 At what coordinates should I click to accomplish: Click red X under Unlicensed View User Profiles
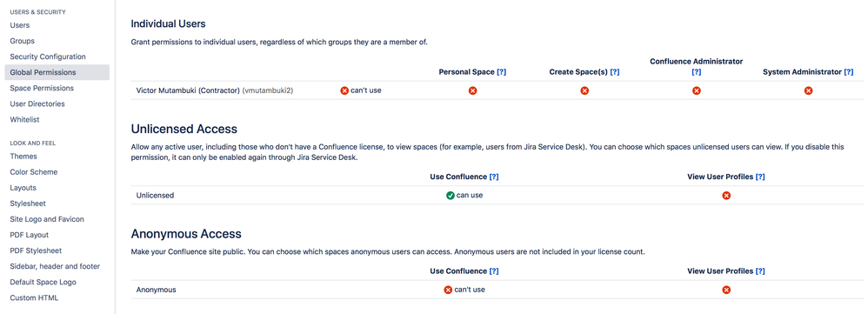click(x=726, y=195)
